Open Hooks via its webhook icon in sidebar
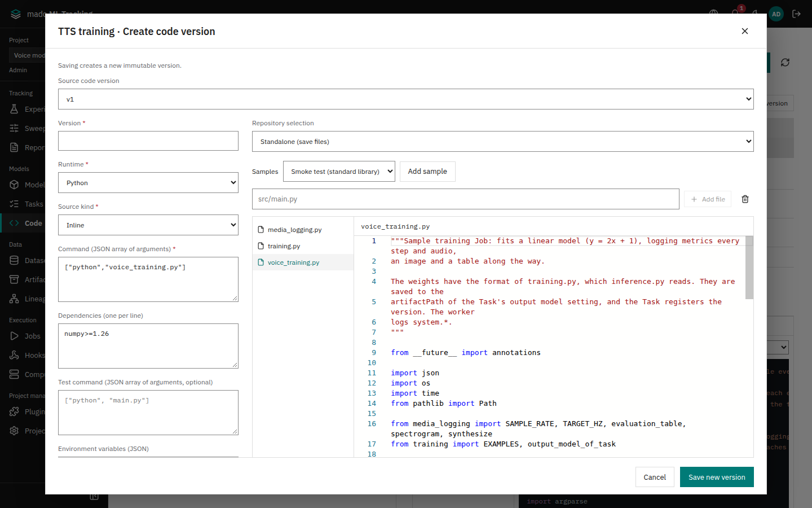 pyautogui.click(x=14, y=355)
